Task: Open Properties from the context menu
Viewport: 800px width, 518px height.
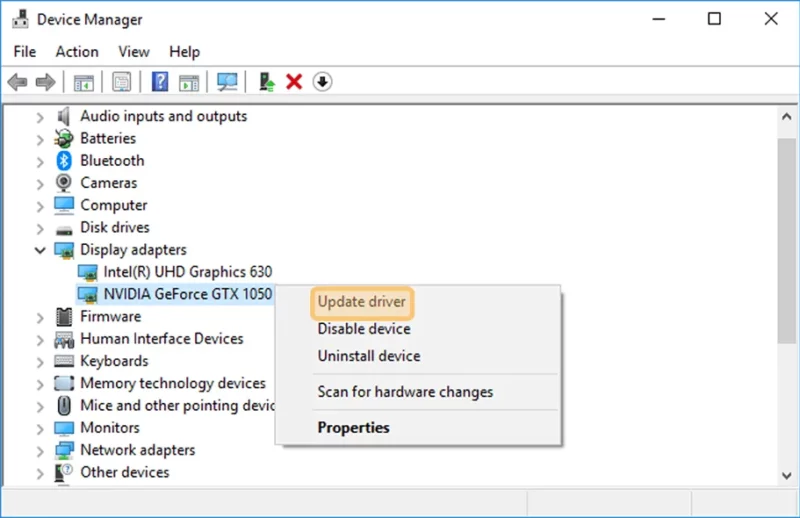Action: click(x=353, y=428)
